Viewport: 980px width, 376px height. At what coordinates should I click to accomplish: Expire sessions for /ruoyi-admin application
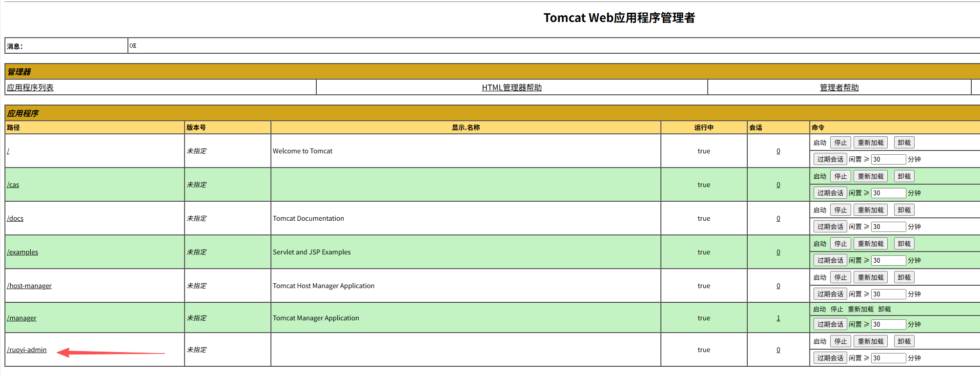click(830, 358)
